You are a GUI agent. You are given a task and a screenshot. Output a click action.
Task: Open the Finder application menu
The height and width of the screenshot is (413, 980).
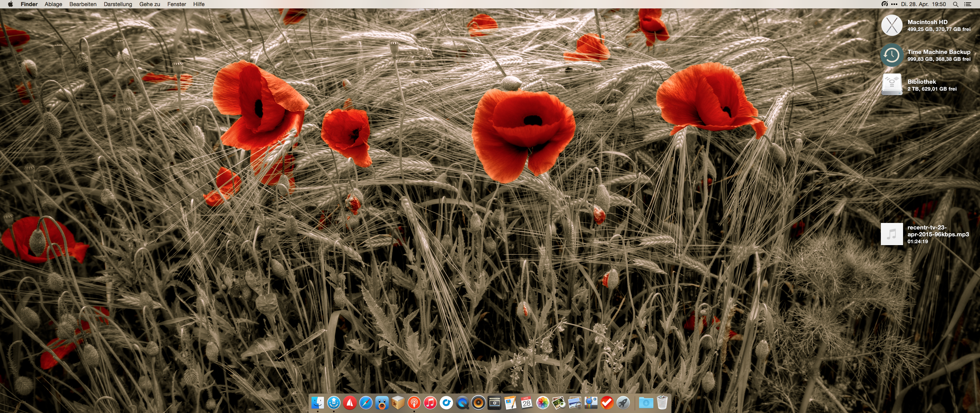29,4
